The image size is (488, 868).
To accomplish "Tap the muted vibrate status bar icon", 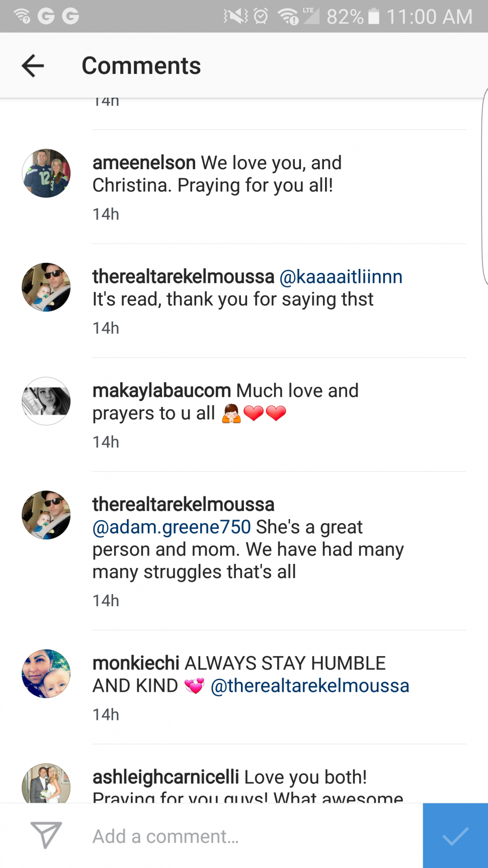I will [x=235, y=16].
